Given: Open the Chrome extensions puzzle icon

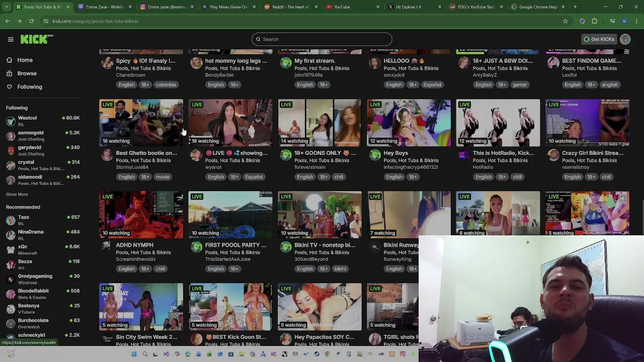Looking at the screenshot, I should tap(594, 21).
